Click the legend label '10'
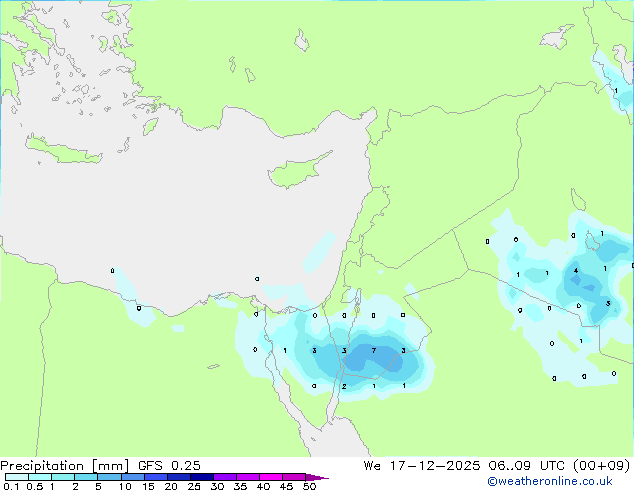The image size is (634, 490). point(125,486)
